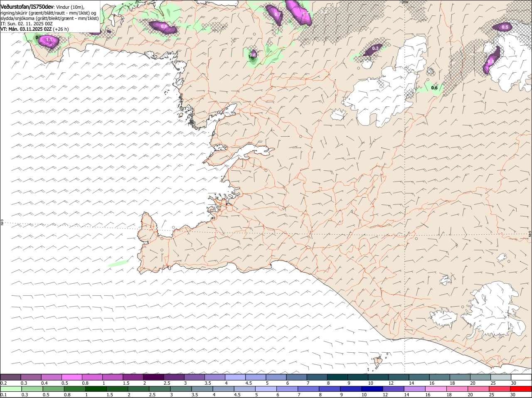
Task: Pick the bottom legend swatch labeled 7
Action: [308, 389]
